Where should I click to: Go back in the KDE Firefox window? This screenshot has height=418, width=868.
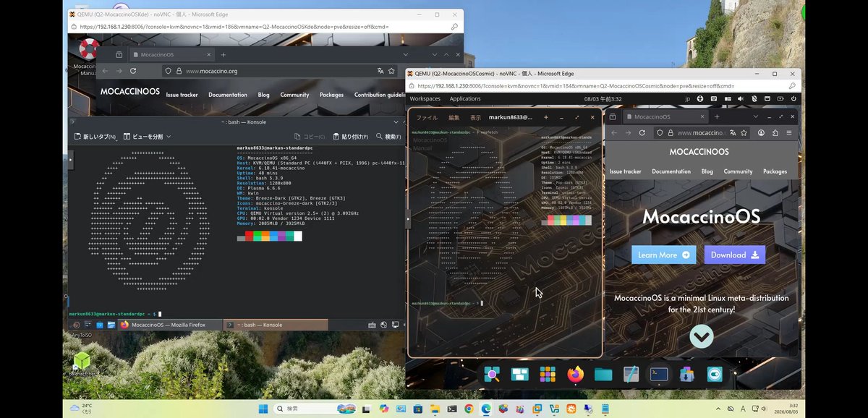[104, 71]
